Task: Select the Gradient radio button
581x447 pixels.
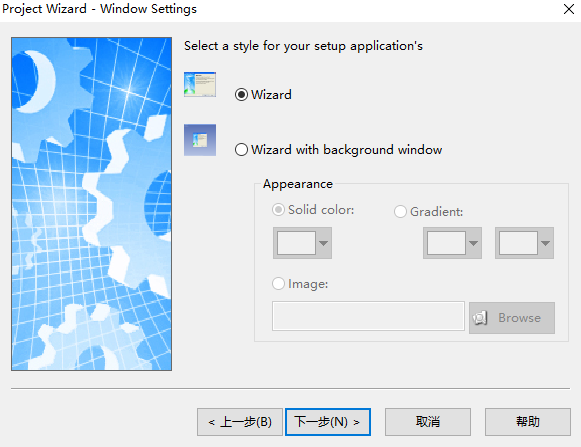Action: [x=400, y=212]
